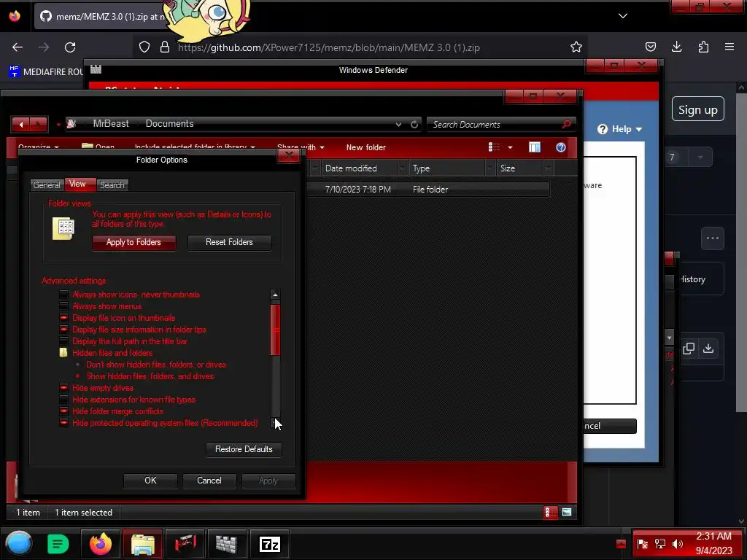Refresh the Documents folder in Explorer

pos(414,124)
